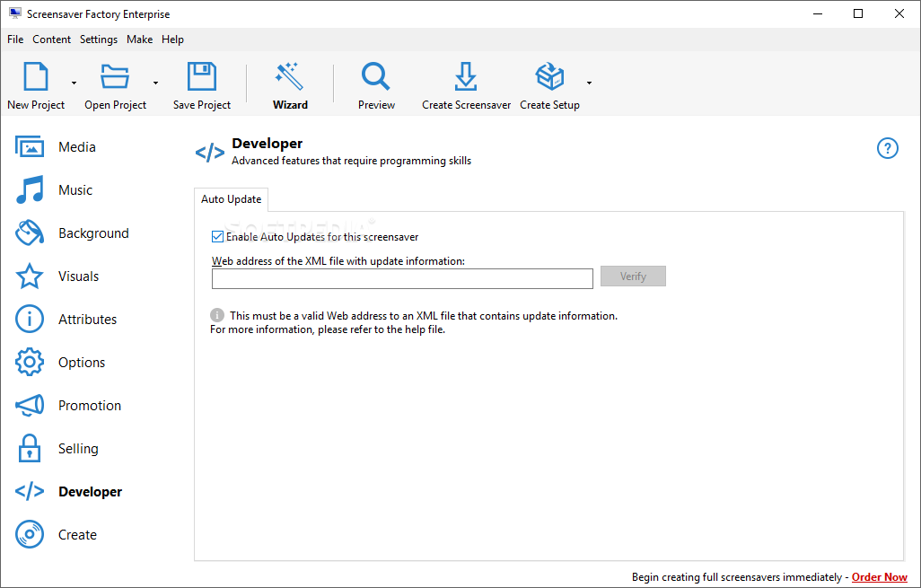The image size is (921, 588).
Task: Select the Selling padlock icon
Action: tap(30, 448)
